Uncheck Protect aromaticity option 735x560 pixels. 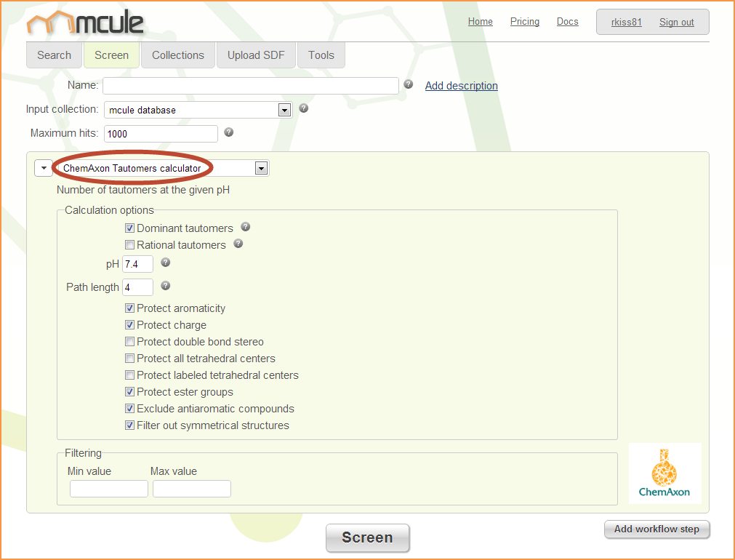[130, 308]
